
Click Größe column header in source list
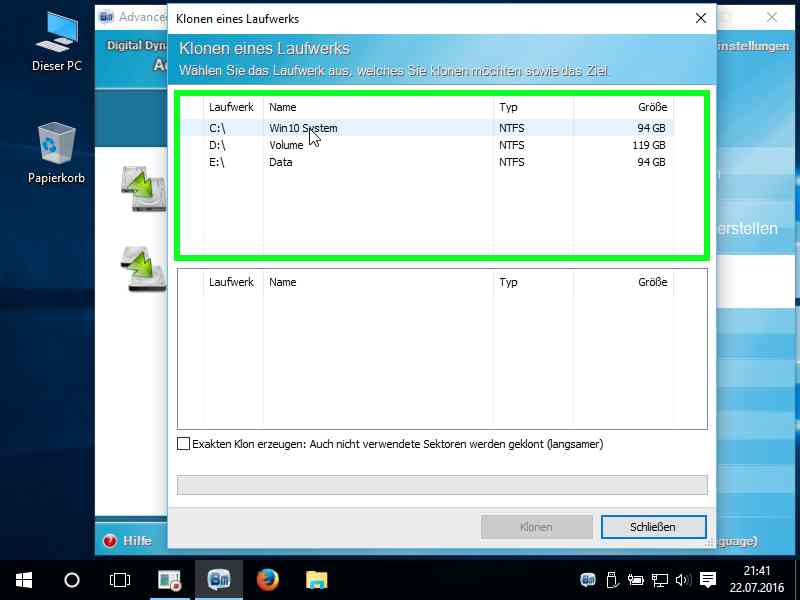(x=623, y=107)
